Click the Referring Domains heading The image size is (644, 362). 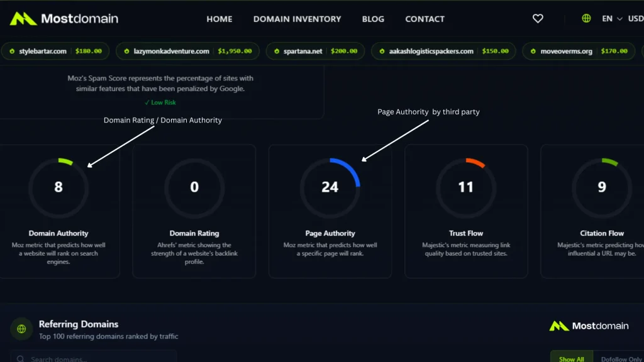coord(79,324)
